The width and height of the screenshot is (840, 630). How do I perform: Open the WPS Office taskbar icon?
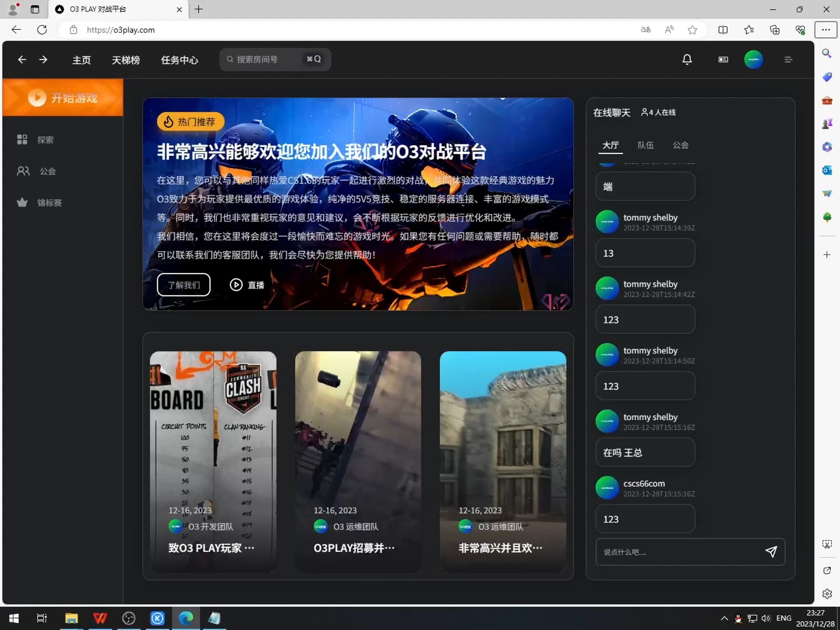pos(100,618)
